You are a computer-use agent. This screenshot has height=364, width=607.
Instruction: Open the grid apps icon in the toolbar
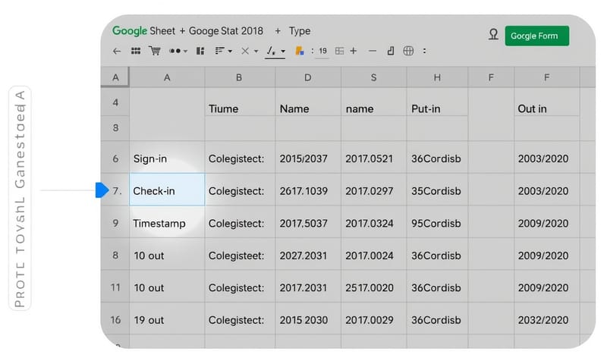[136, 51]
